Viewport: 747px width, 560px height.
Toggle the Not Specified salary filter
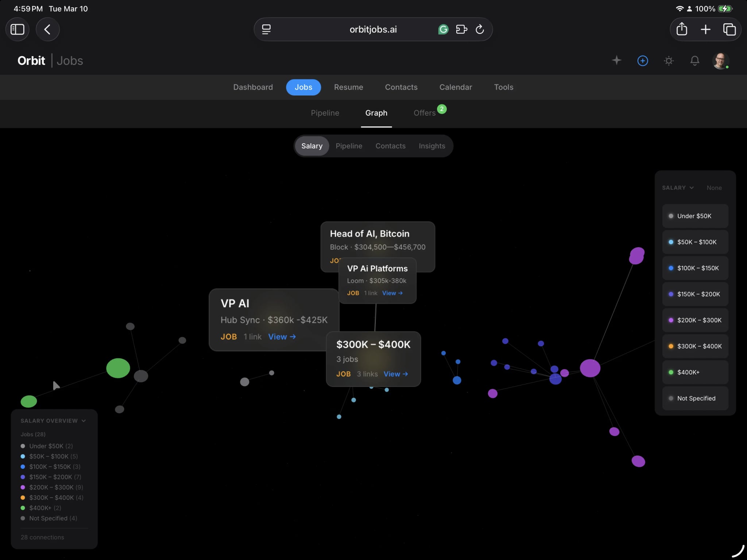tap(695, 398)
